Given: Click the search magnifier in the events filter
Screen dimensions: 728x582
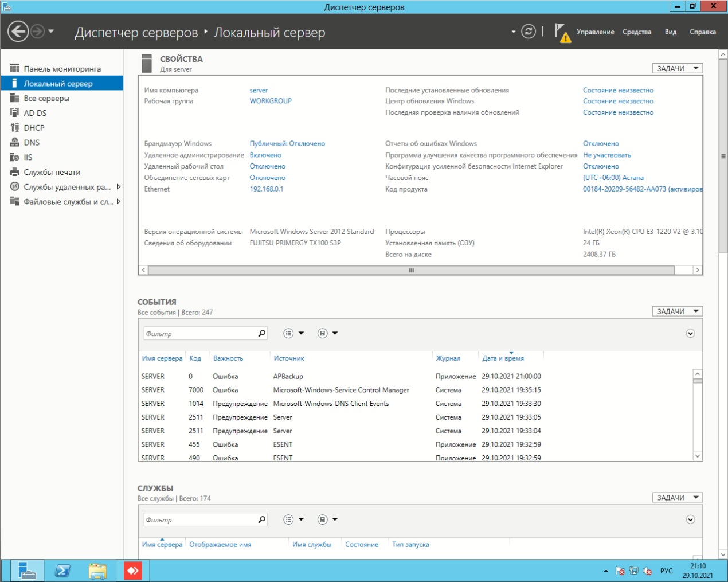Looking at the screenshot, I should click(262, 333).
